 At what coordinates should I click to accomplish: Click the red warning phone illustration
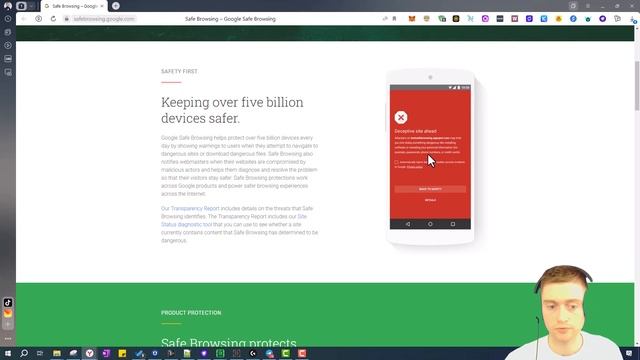(x=430, y=157)
